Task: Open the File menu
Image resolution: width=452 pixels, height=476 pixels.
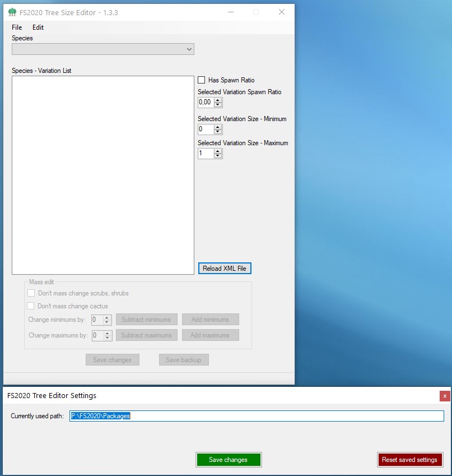Action: point(16,27)
